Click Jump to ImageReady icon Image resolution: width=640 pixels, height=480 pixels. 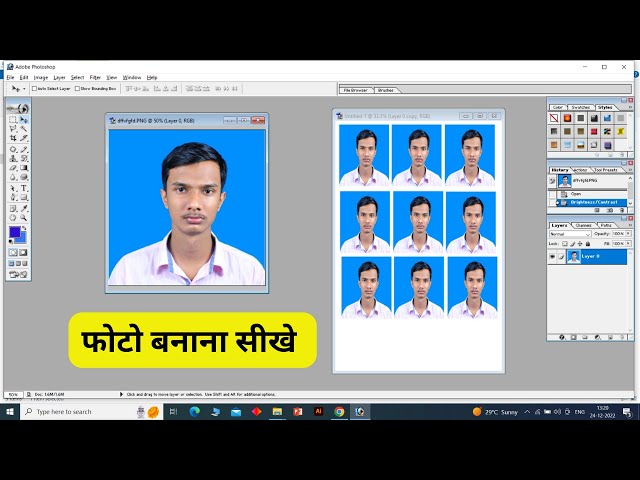[18, 274]
